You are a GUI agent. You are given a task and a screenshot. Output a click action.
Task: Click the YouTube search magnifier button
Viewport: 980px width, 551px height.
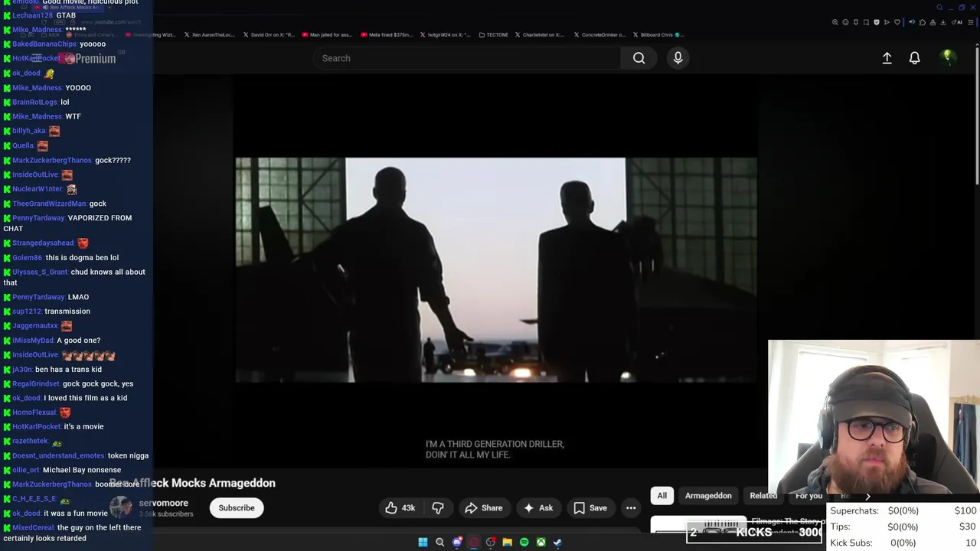pyautogui.click(x=639, y=58)
